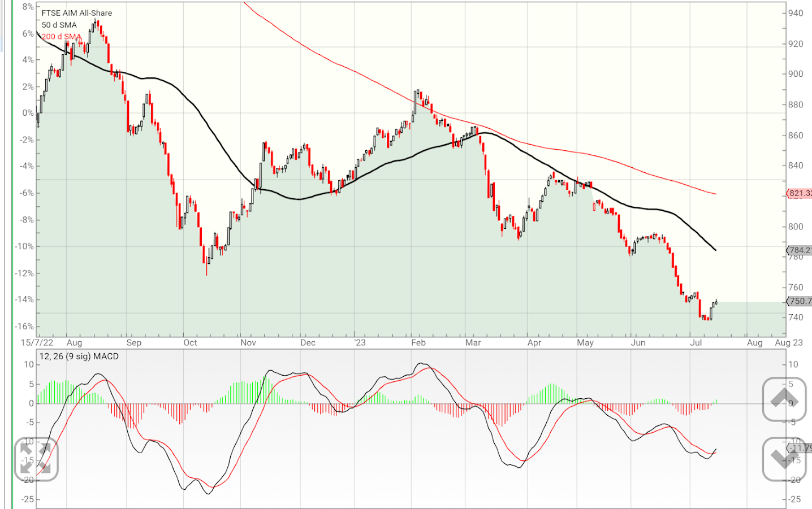Image resolution: width=812 pixels, height=509 pixels.
Task: Click the 821.3 price tag on the right axis
Action: tap(800, 193)
